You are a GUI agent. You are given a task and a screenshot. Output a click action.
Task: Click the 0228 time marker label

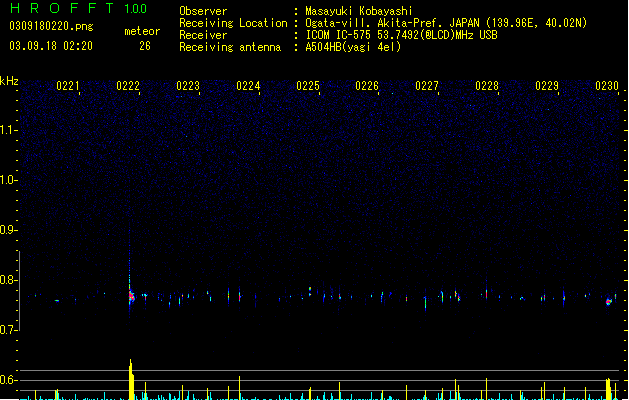pos(487,86)
